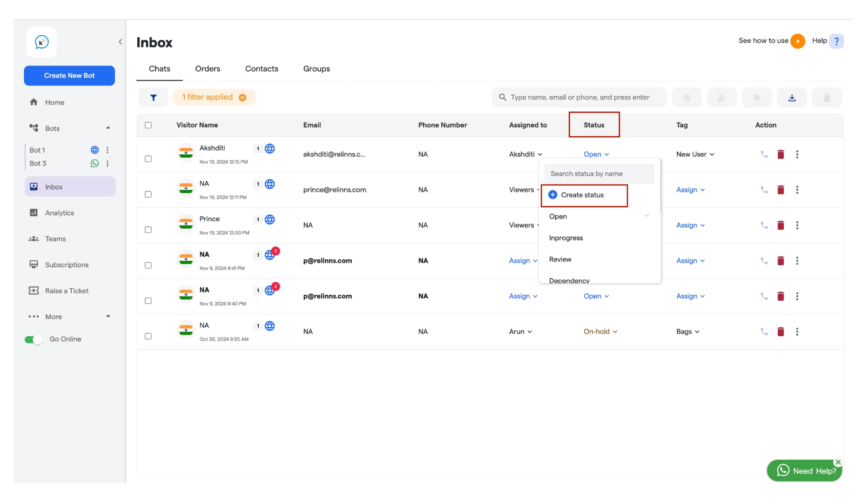
Task: Switch to the Contacts tab
Action: pyautogui.click(x=261, y=69)
